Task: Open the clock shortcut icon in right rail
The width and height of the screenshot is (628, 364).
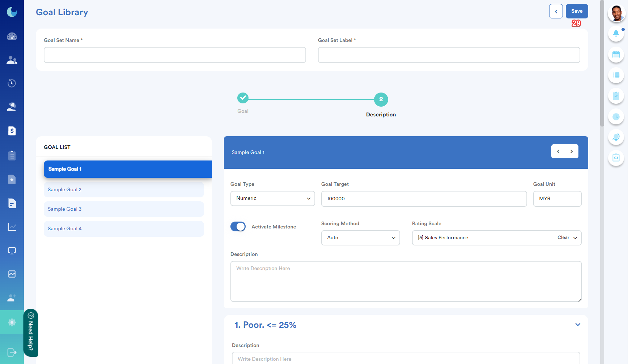Action: (616, 116)
